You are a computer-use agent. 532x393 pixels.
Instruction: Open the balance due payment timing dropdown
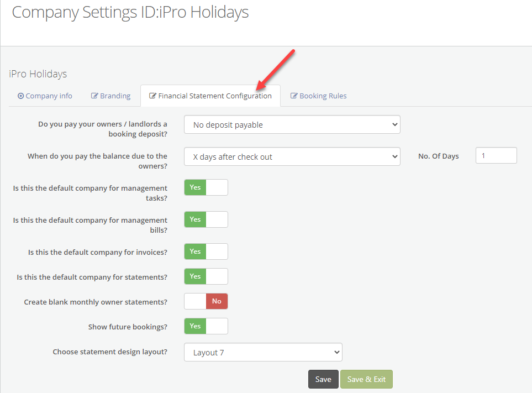point(292,156)
